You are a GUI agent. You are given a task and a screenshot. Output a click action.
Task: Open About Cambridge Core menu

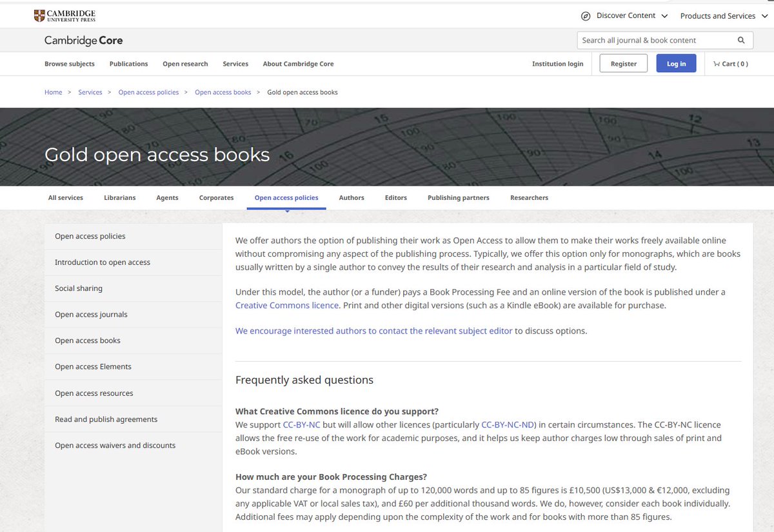pyautogui.click(x=298, y=64)
